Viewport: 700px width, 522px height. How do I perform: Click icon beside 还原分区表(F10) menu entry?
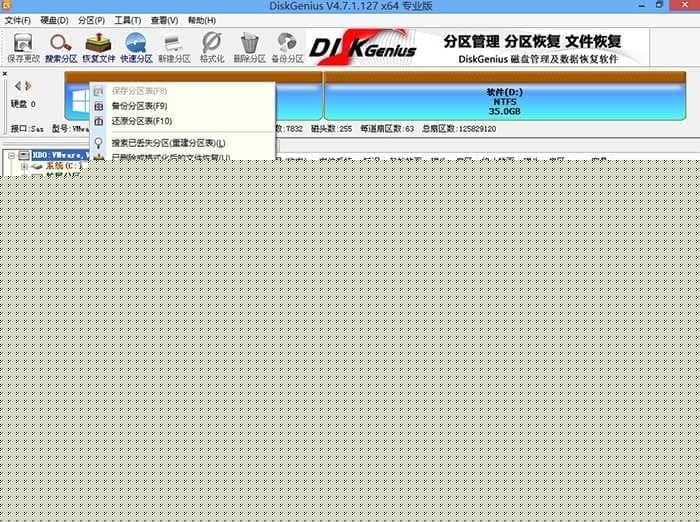(99, 121)
